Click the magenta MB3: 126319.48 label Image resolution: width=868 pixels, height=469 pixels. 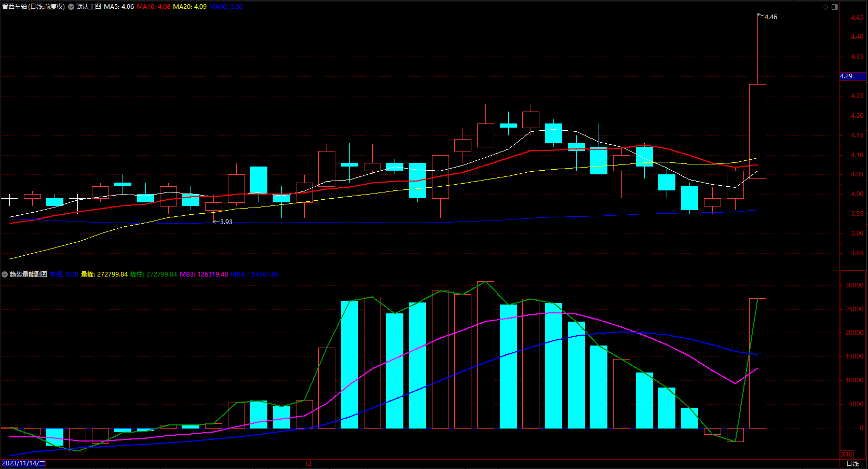204,274
